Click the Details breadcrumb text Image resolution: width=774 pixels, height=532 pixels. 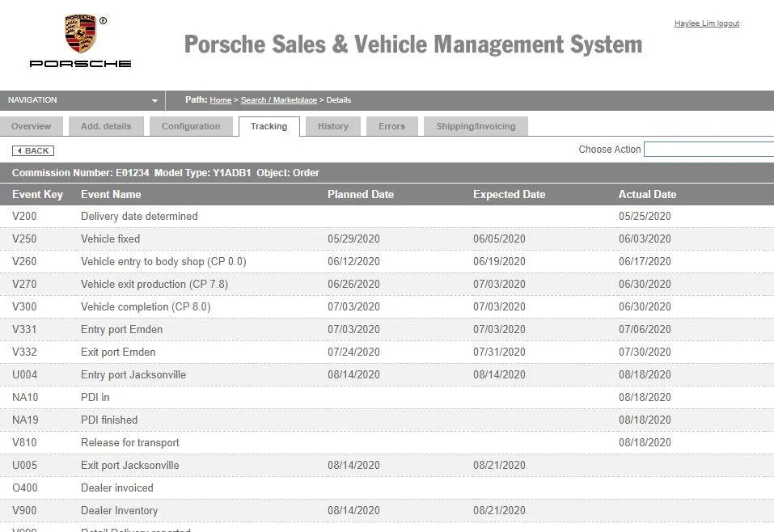[339, 100]
